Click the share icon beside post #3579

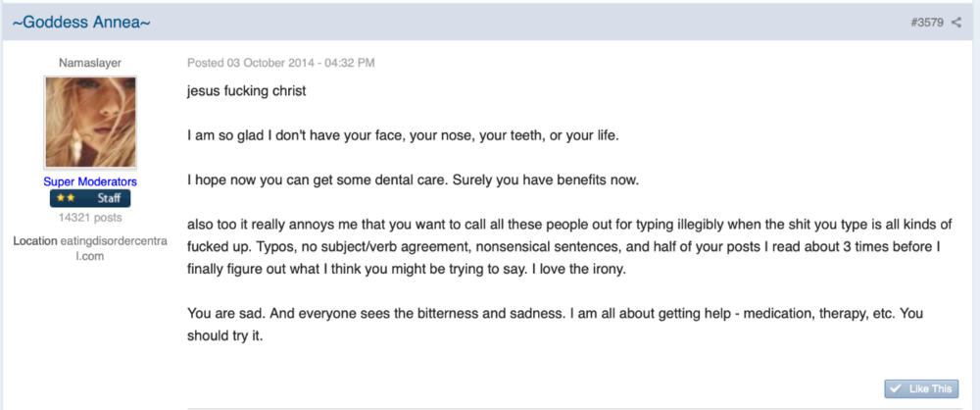point(956,24)
